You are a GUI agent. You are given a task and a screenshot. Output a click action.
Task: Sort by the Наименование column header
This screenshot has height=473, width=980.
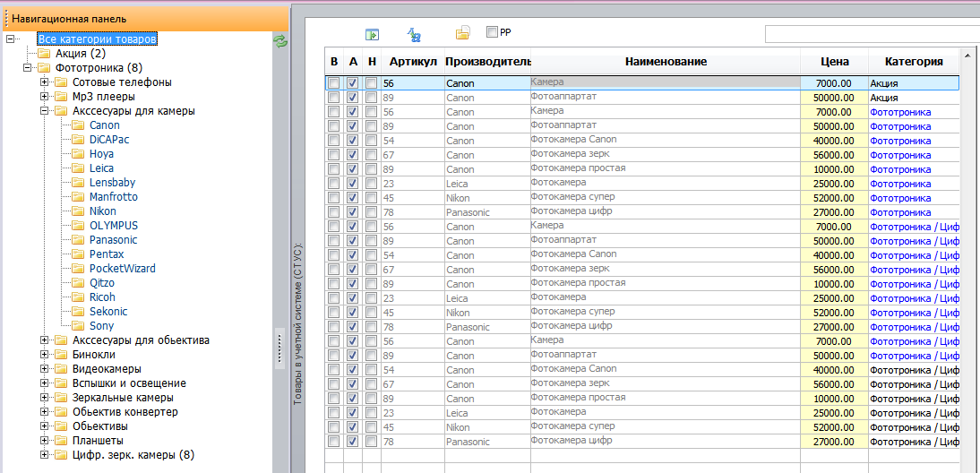[666, 61]
